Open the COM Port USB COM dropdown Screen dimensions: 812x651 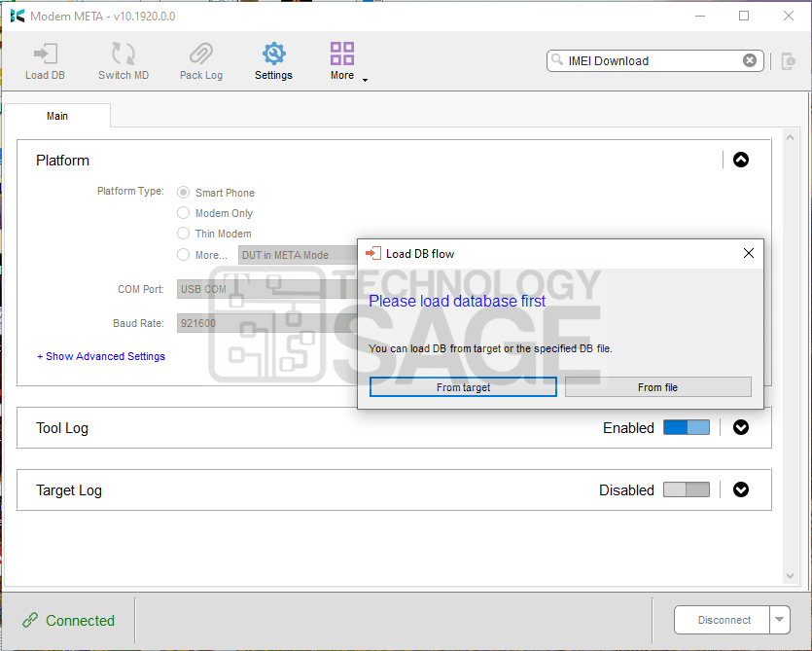tap(267, 289)
